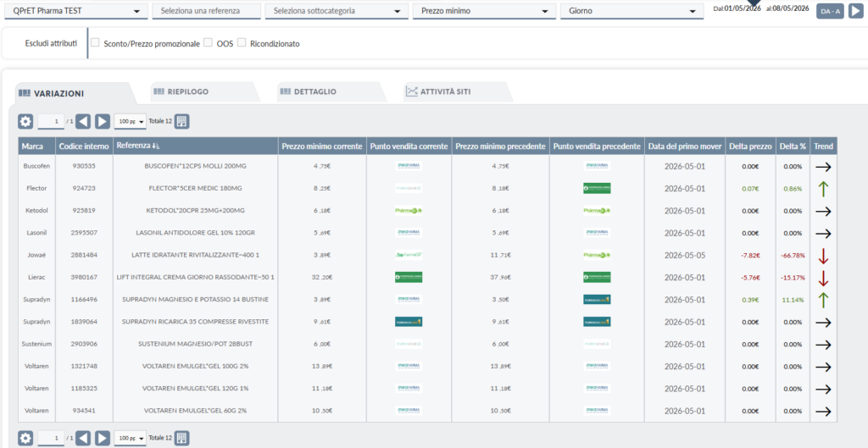
Task: Click internal code 3980167
Action: tap(84, 277)
